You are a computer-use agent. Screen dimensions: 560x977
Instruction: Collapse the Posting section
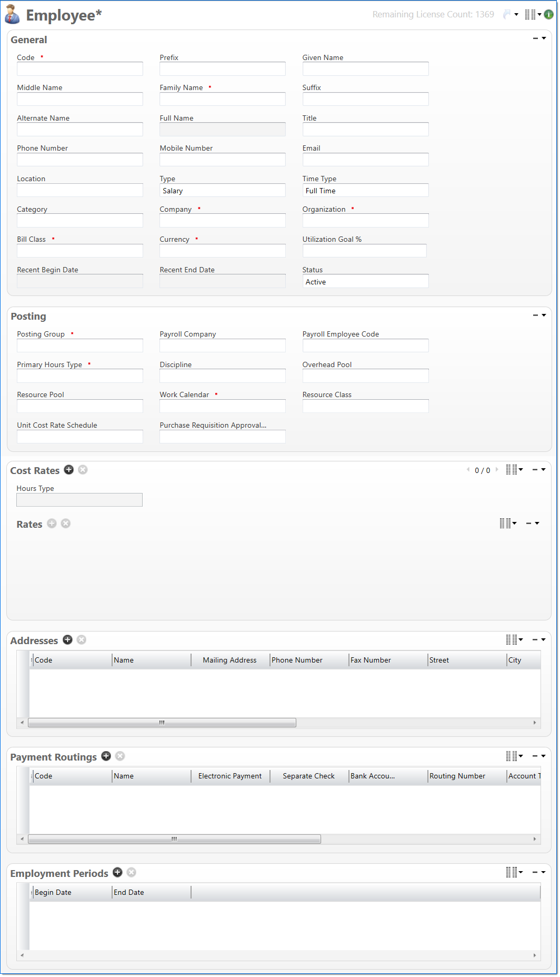536,315
